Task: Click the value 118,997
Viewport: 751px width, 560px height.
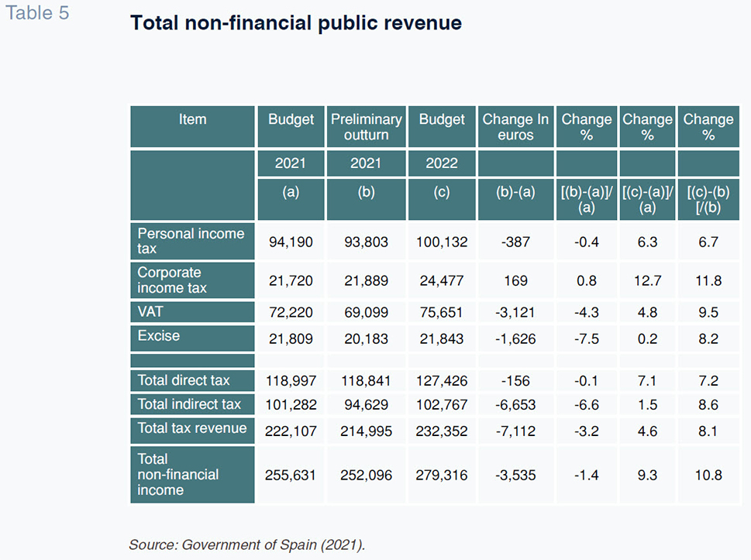Action: click(x=291, y=381)
